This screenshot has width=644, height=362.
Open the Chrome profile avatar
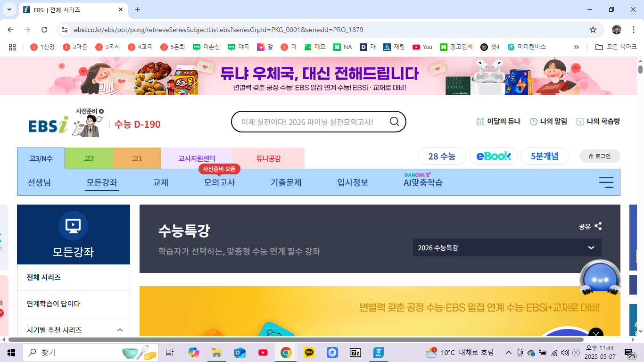click(617, 30)
